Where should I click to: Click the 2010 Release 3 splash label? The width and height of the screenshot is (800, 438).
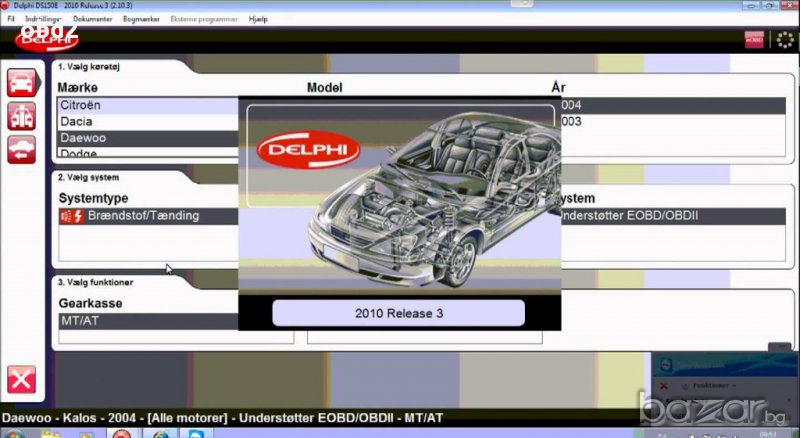[x=398, y=313]
